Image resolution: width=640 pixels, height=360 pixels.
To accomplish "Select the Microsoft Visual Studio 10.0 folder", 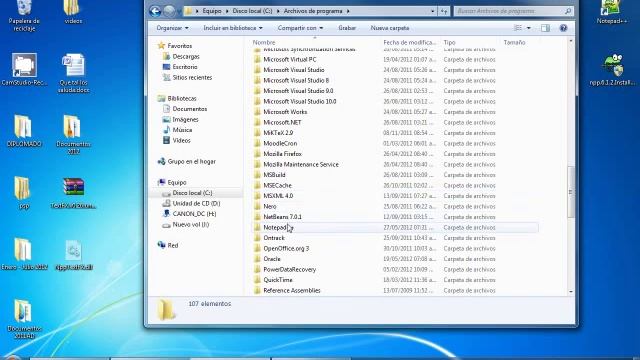I will [300, 102].
